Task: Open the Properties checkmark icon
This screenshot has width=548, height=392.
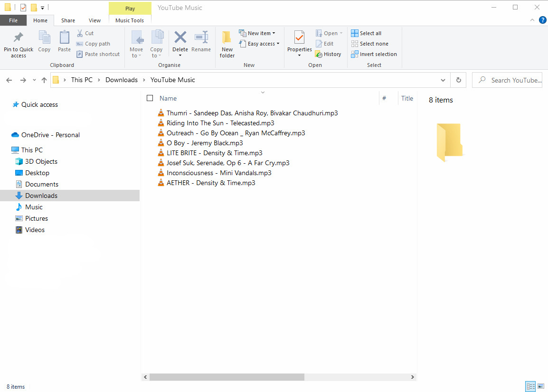Action: [x=300, y=37]
